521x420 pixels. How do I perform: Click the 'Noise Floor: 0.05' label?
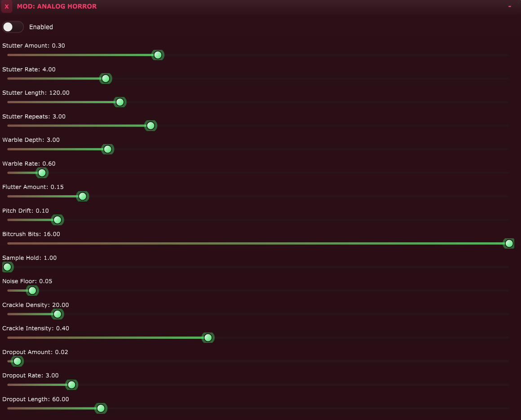click(27, 281)
